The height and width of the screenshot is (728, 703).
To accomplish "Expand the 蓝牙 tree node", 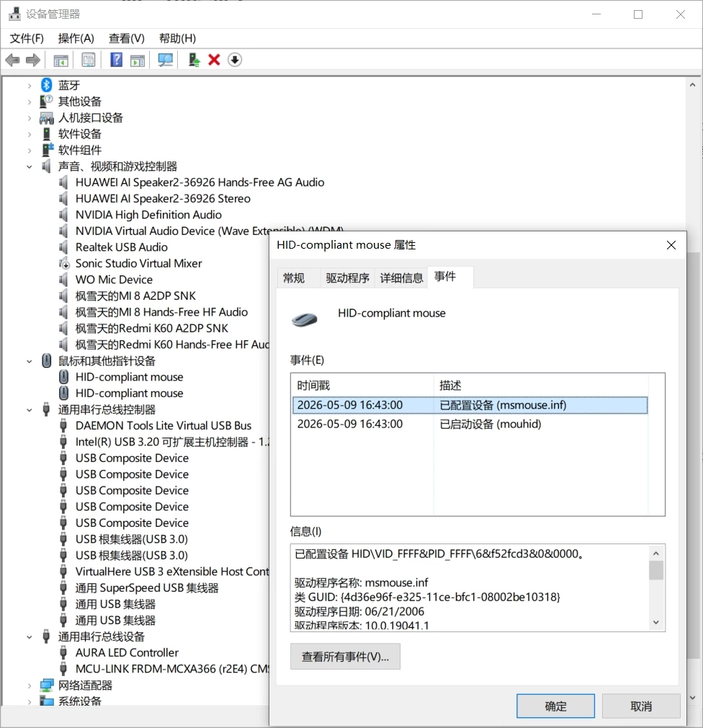I will click(x=30, y=86).
